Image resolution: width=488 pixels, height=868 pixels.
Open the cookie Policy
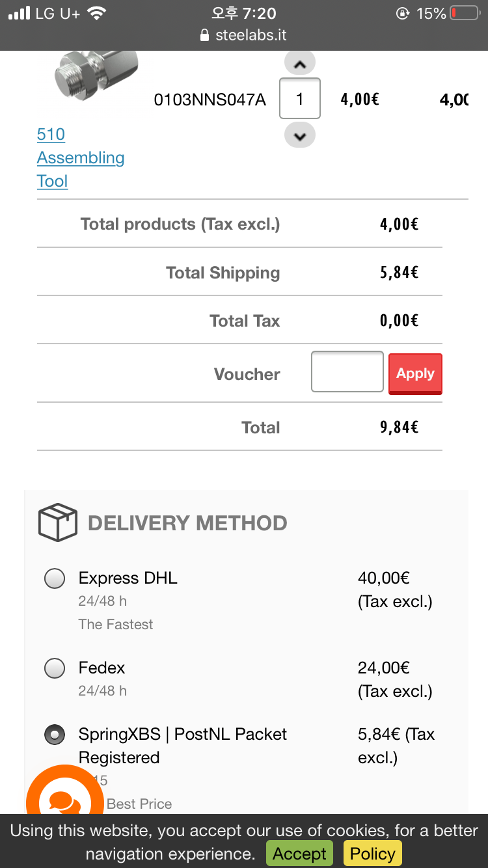coord(373,854)
